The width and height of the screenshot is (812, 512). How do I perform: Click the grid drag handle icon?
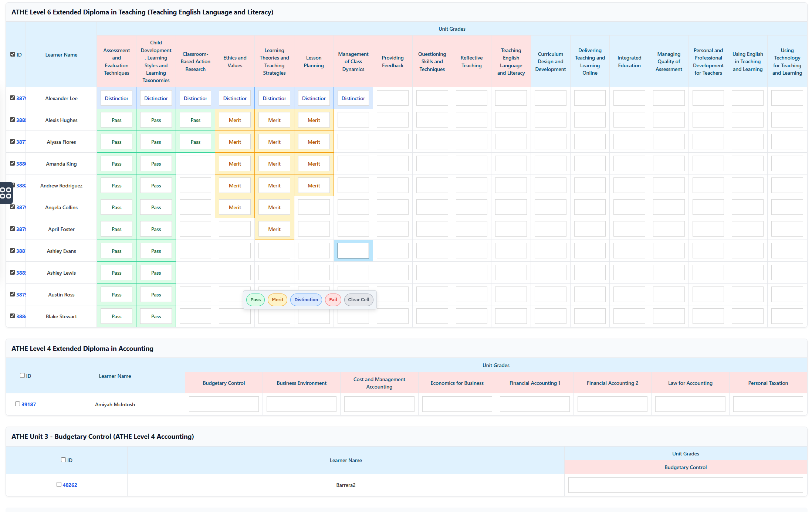6,193
